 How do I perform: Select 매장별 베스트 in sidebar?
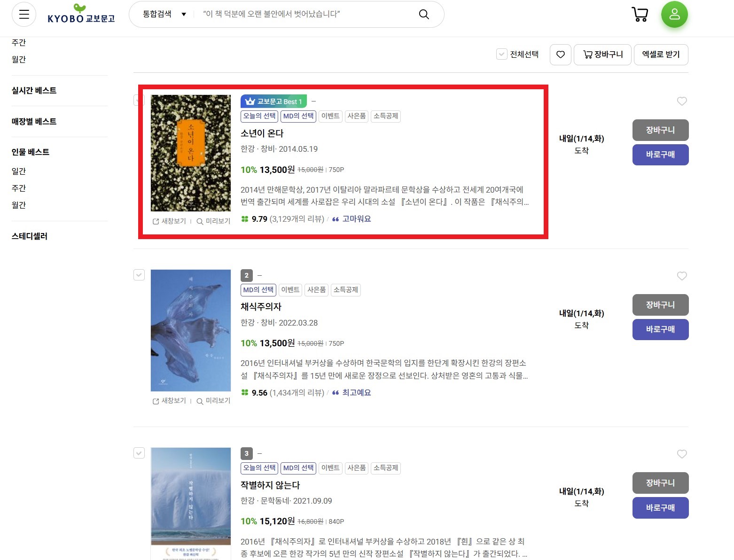pos(34,122)
